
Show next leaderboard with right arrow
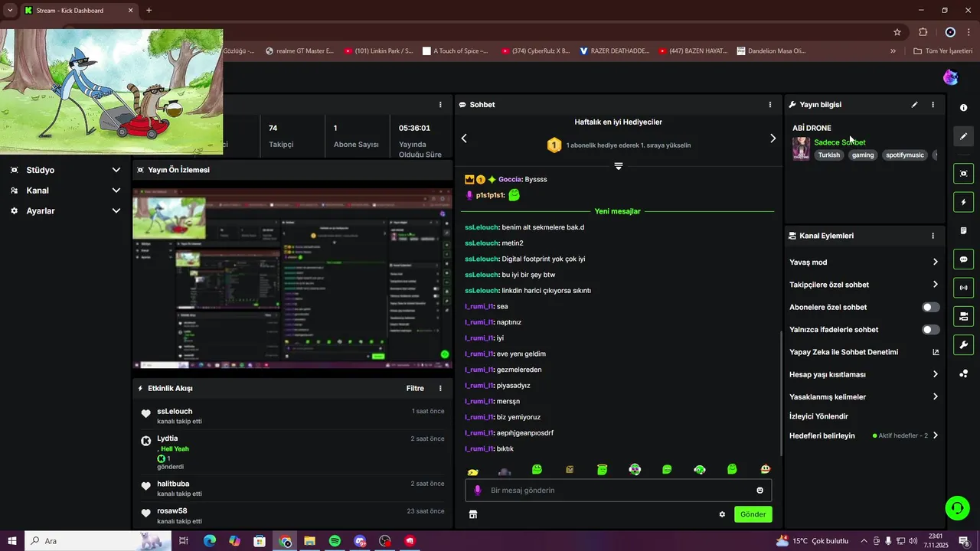(773, 139)
